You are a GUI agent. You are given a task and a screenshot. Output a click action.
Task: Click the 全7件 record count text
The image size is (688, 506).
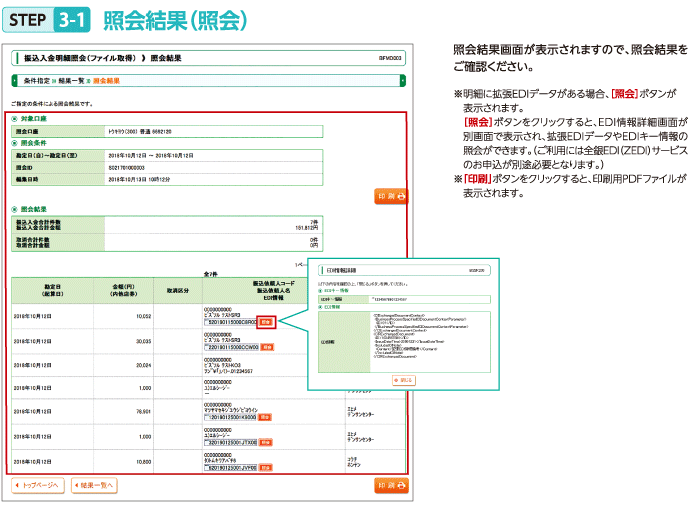point(211,274)
